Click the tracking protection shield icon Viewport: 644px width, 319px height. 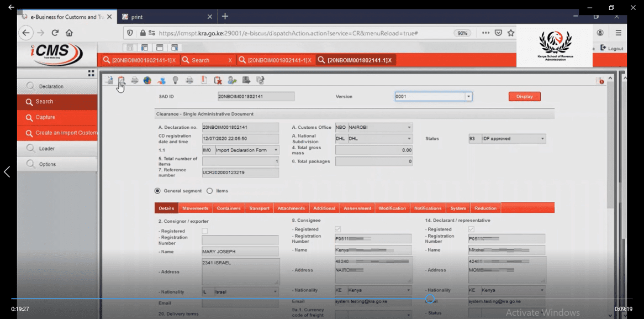[x=130, y=33]
